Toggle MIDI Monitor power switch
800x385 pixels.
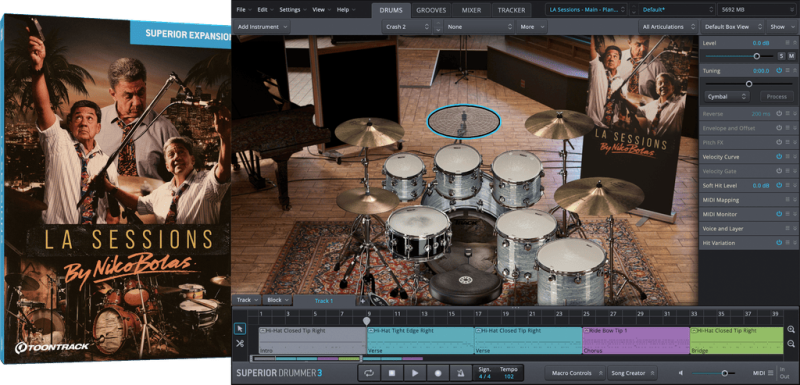[779, 214]
